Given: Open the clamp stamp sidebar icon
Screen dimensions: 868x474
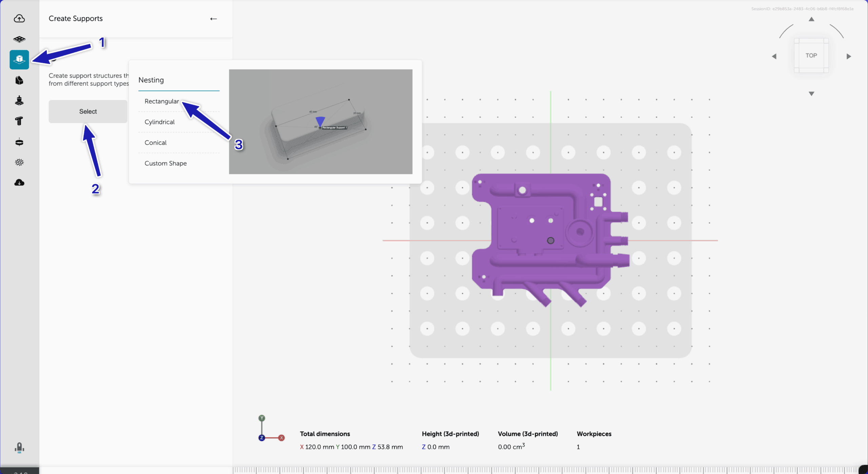Looking at the screenshot, I should (x=19, y=101).
